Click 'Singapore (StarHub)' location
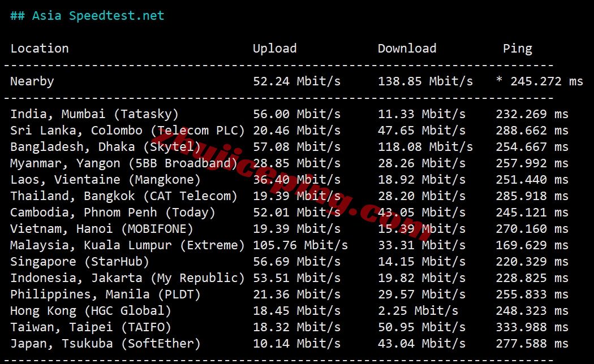This screenshot has width=594, height=364. (x=80, y=262)
